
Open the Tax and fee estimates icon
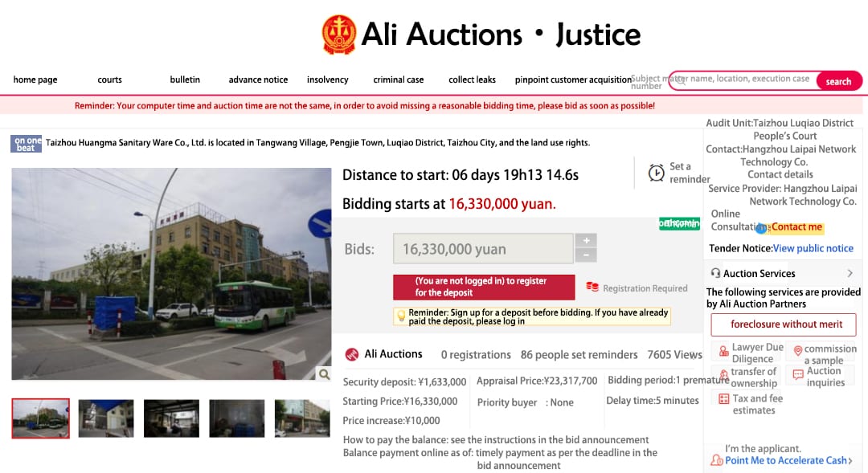(x=723, y=399)
